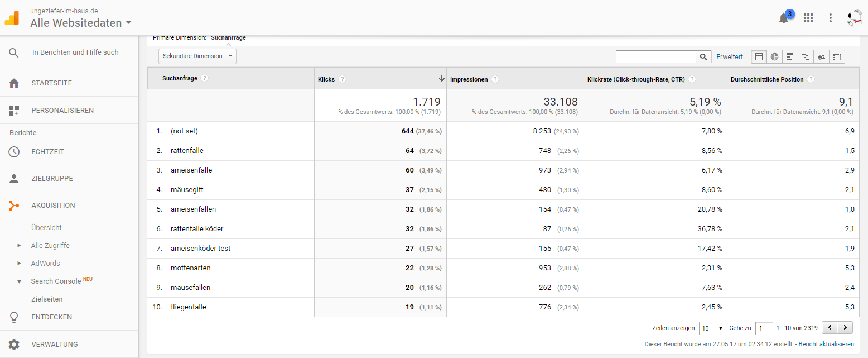Click the mausefallen query row

(504, 288)
